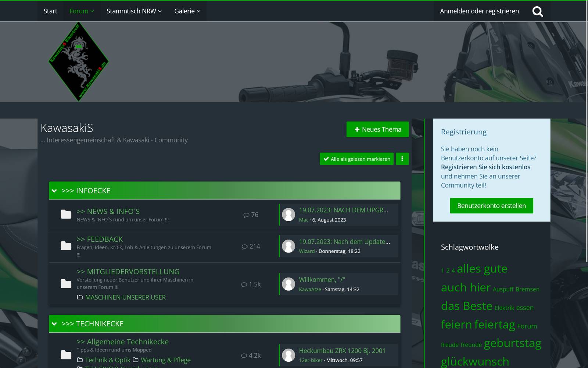This screenshot has width=588, height=368.
Task: Click the KawasakiS diamond logo
Action: pos(79,61)
